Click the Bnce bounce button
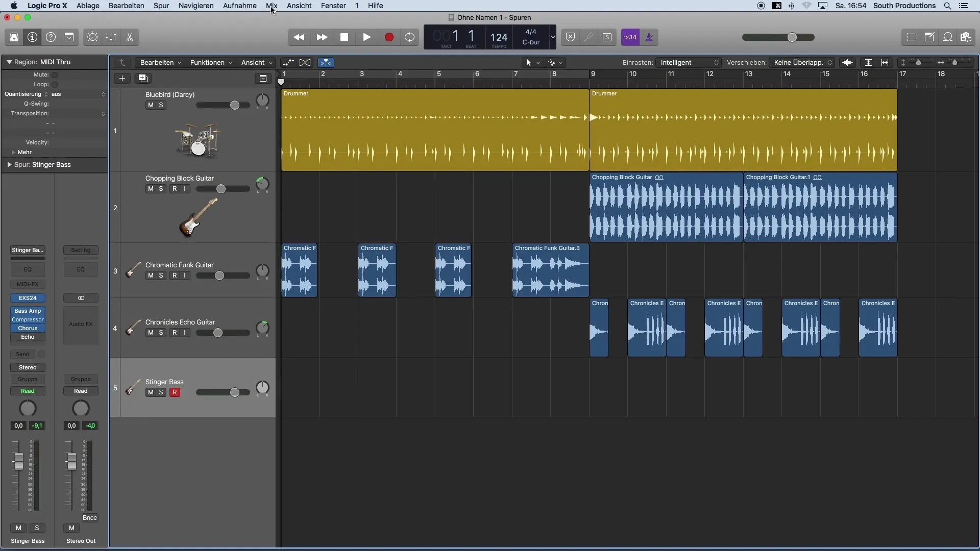The image size is (980, 551). click(x=90, y=517)
